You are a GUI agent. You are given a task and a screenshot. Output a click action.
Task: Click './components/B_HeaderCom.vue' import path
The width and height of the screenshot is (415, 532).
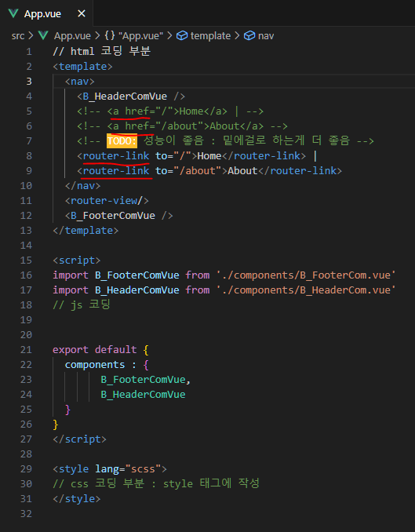306,290
